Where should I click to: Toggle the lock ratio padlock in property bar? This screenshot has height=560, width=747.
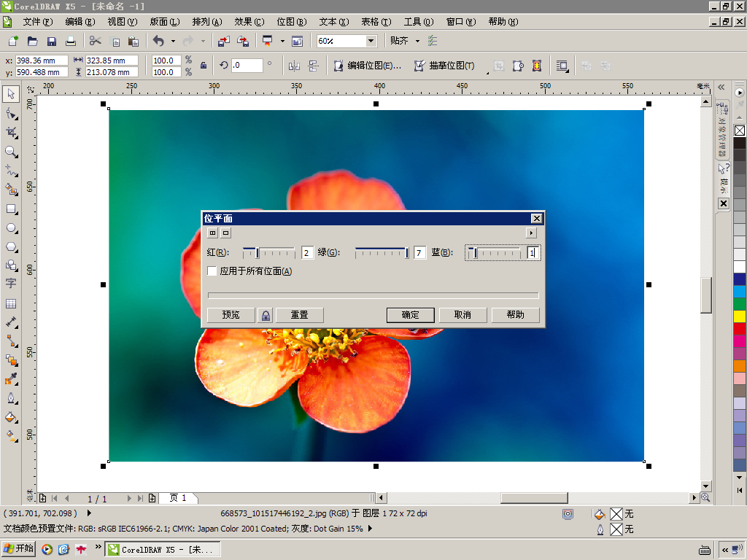(204, 66)
